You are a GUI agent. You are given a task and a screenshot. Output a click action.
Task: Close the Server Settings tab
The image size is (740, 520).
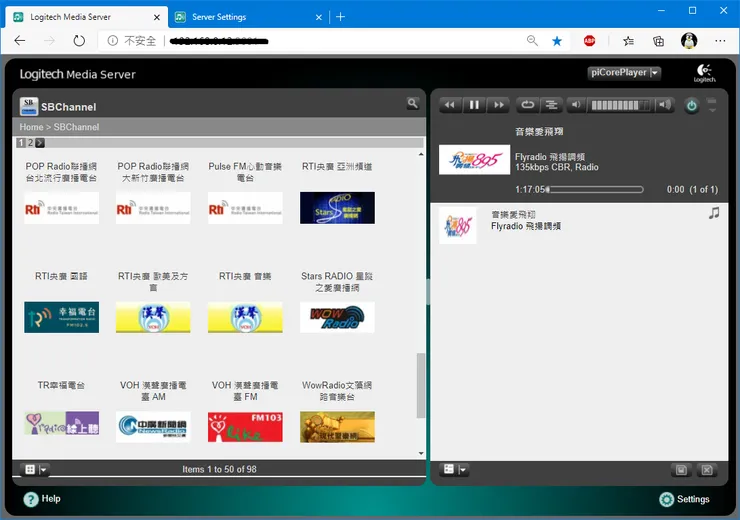(319, 17)
